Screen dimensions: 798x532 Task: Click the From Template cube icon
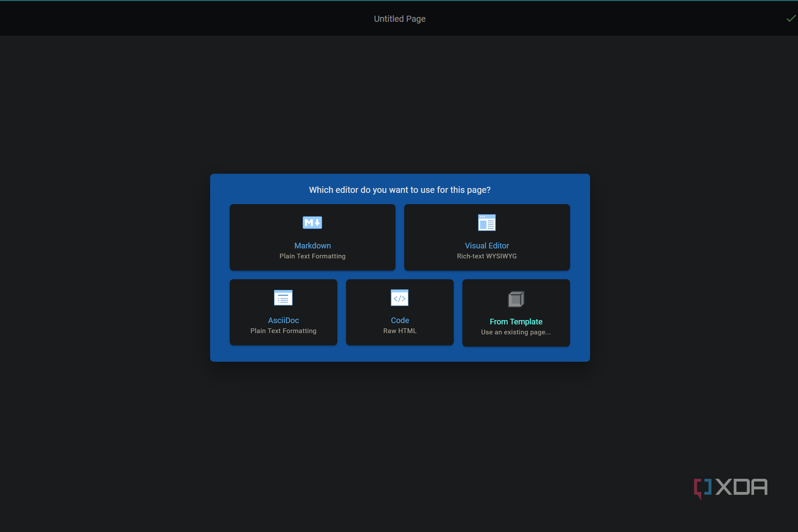coord(516,299)
